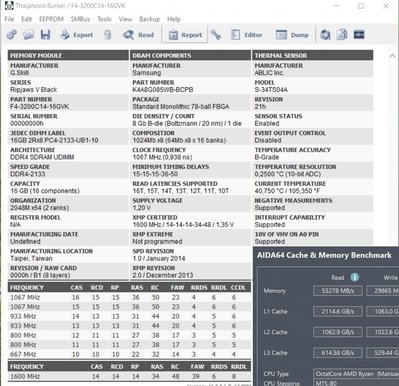Open the Backup menu

150,19
